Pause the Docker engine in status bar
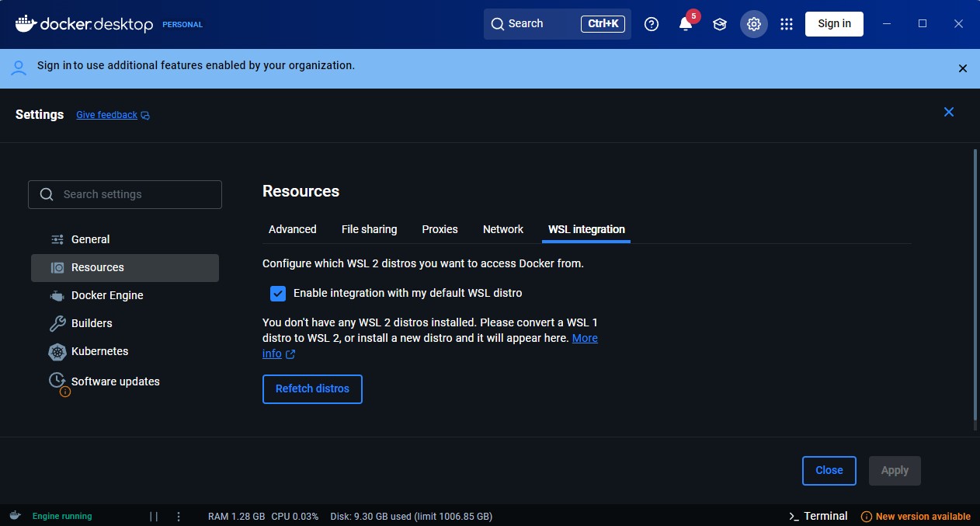The width and height of the screenshot is (980, 526). pyautogui.click(x=154, y=517)
